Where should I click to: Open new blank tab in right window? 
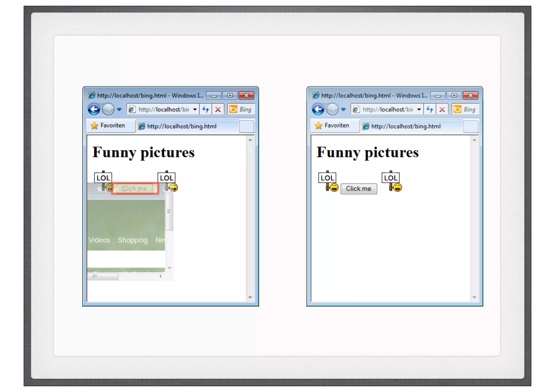471,127
